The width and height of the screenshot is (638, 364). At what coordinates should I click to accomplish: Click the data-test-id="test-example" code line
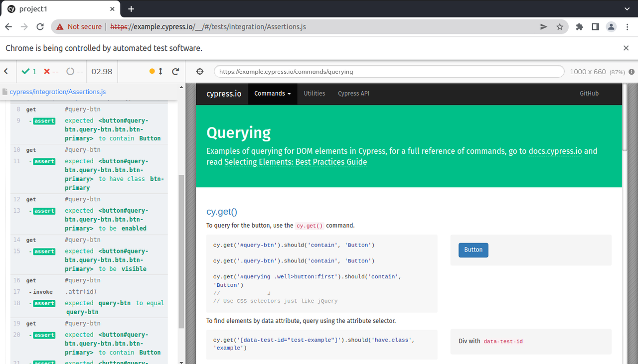click(314, 344)
